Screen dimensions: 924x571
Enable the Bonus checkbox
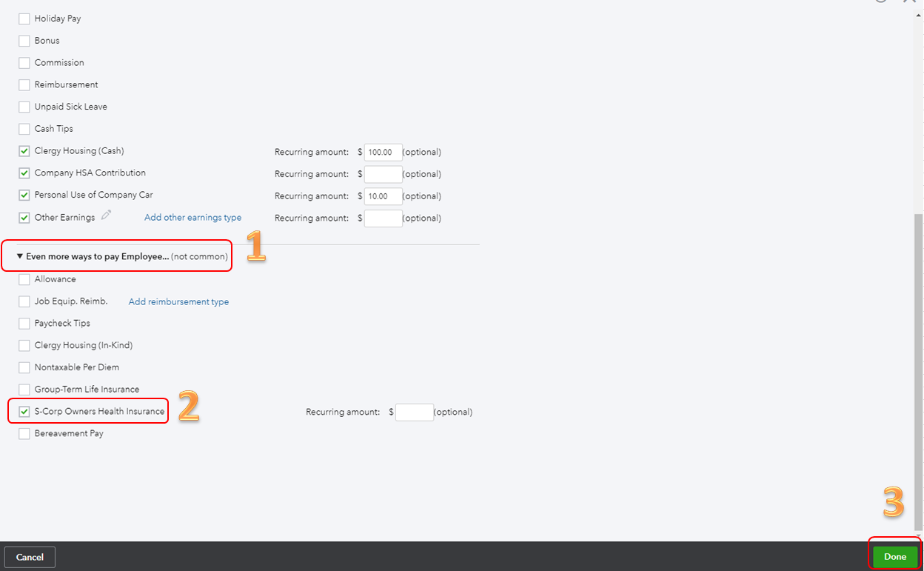[24, 41]
